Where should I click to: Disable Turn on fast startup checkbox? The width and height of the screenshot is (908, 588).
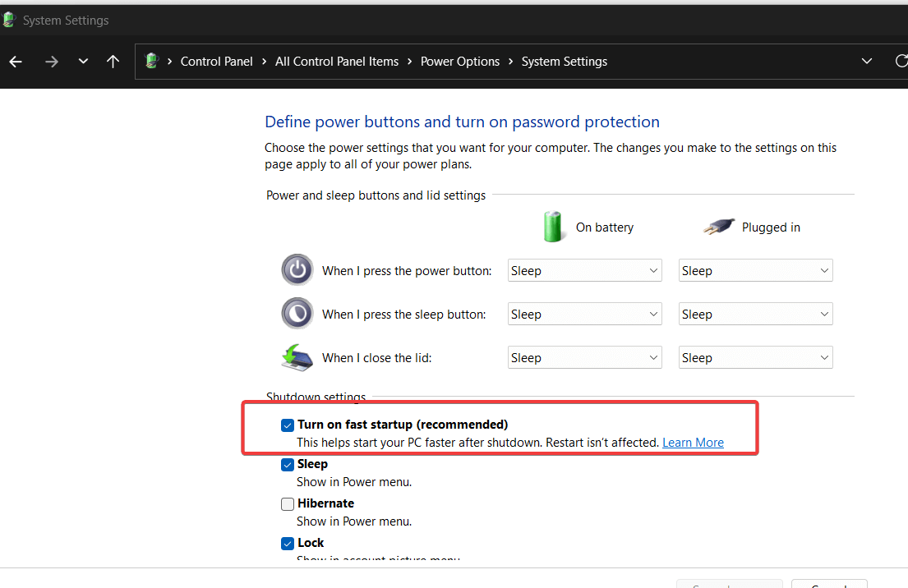(x=288, y=425)
